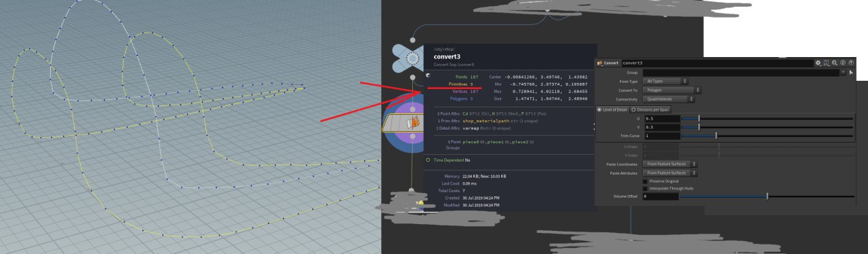Image resolution: width=868 pixels, height=254 pixels.
Task: Click the U level of detail slider
Action: (767, 118)
